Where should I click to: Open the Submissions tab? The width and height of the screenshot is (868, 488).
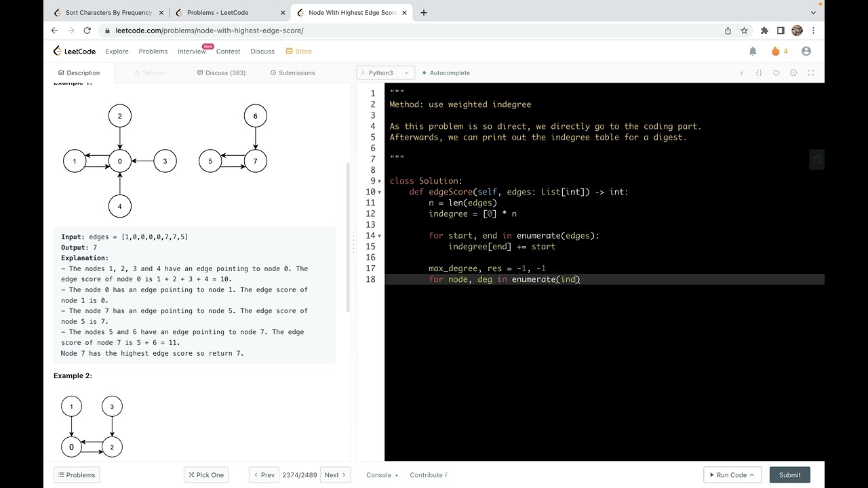tap(292, 73)
